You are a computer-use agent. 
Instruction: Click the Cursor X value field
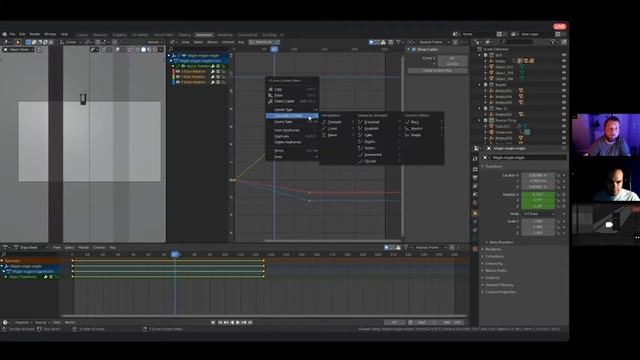click(452, 58)
